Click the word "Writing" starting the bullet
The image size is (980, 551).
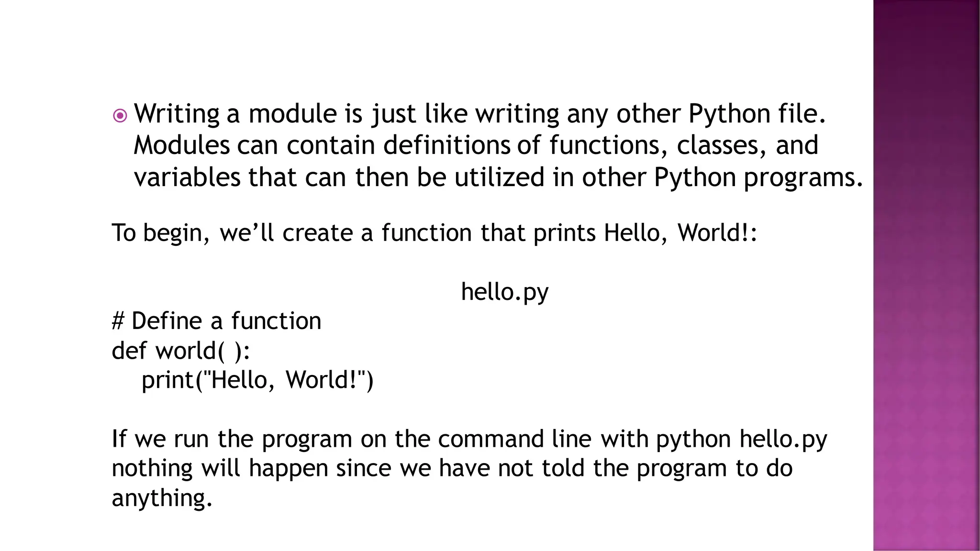pos(176,114)
